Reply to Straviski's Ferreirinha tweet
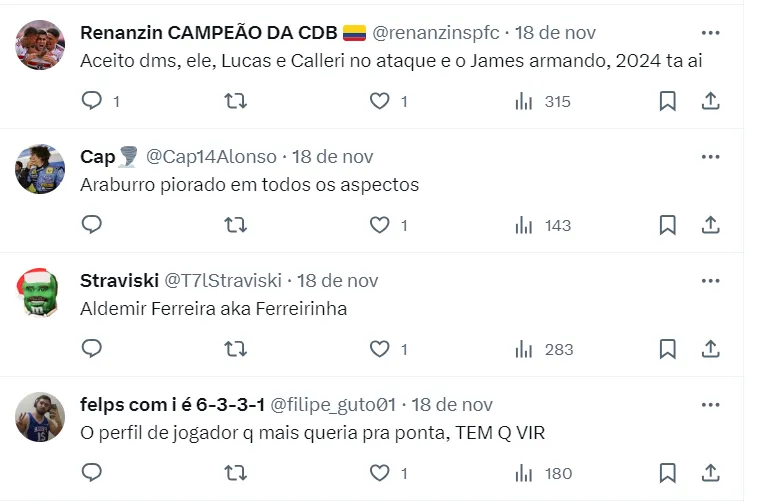757x502 pixels. tap(92, 349)
